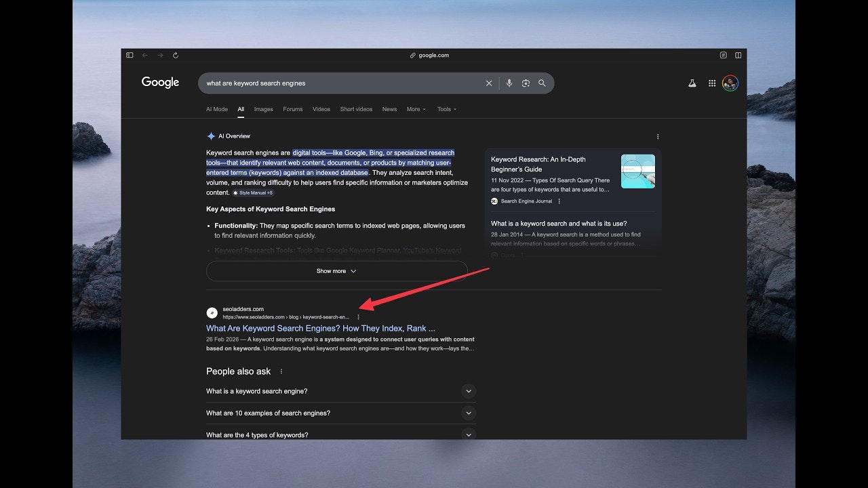This screenshot has height=488, width=868.
Task: Go forward with the browser forward arrow
Action: [160, 56]
